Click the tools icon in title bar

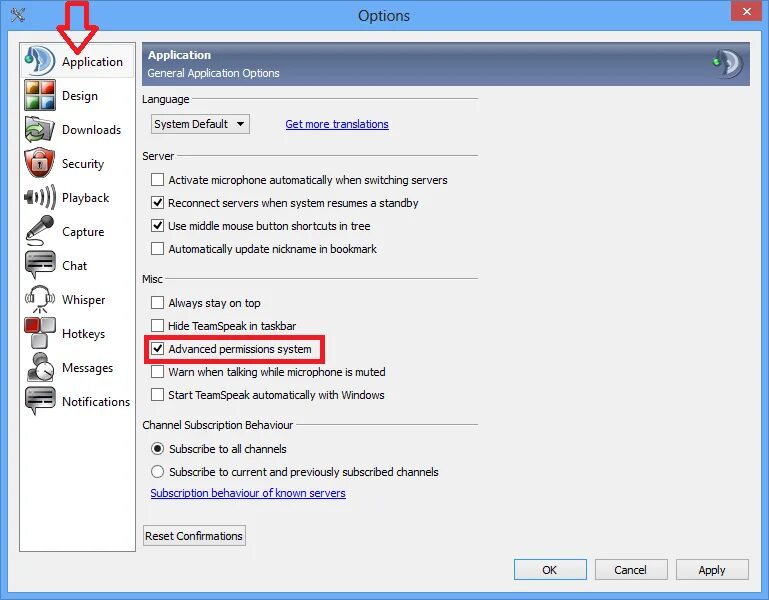(x=18, y=15)
